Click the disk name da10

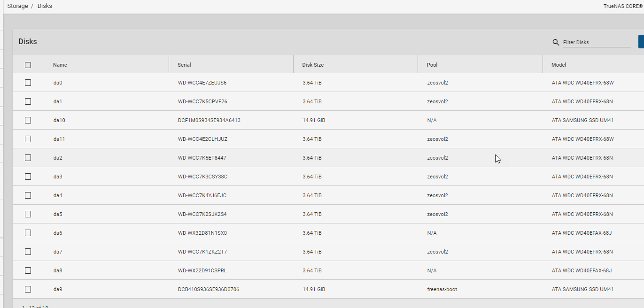click(59, 120)
